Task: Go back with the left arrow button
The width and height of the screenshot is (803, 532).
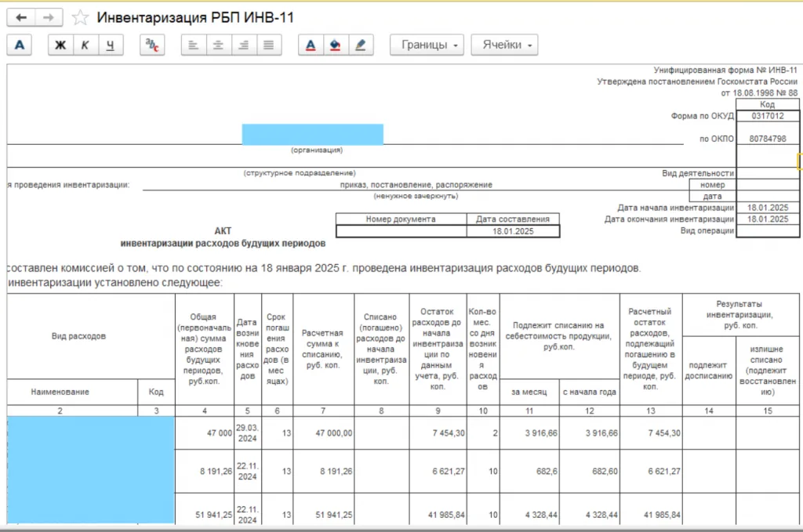Action: tap(20, 18)
